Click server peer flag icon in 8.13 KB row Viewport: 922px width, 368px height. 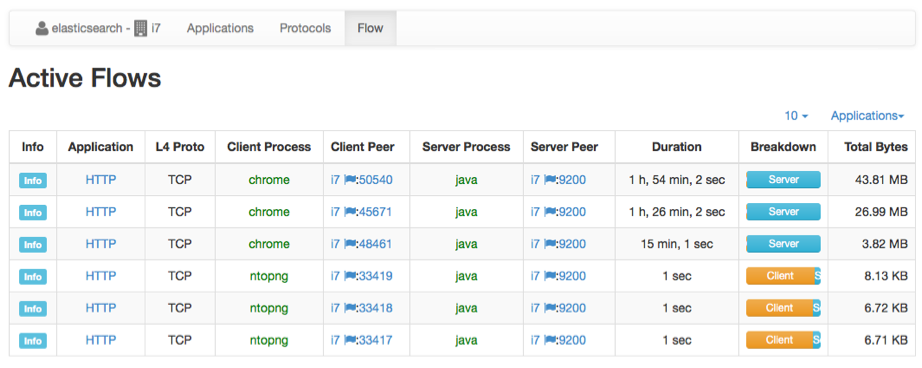point(550,276)
